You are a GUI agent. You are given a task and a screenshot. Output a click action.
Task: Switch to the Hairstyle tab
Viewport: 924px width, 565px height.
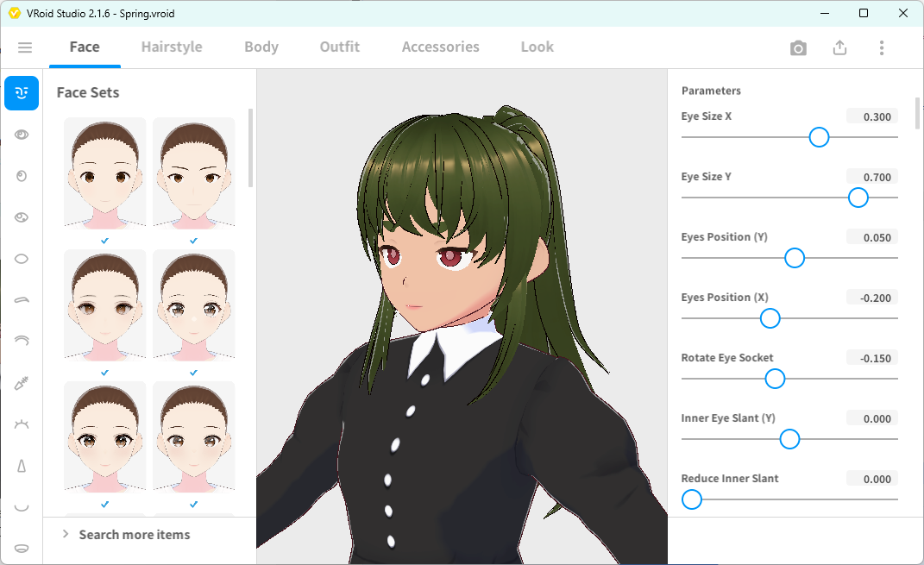pos(172,47)
